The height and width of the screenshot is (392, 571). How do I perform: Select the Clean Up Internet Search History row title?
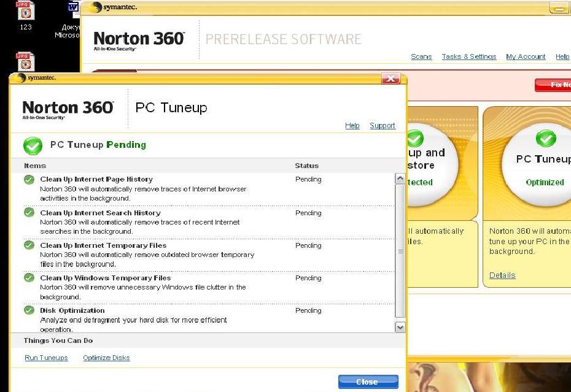[101, 212]
